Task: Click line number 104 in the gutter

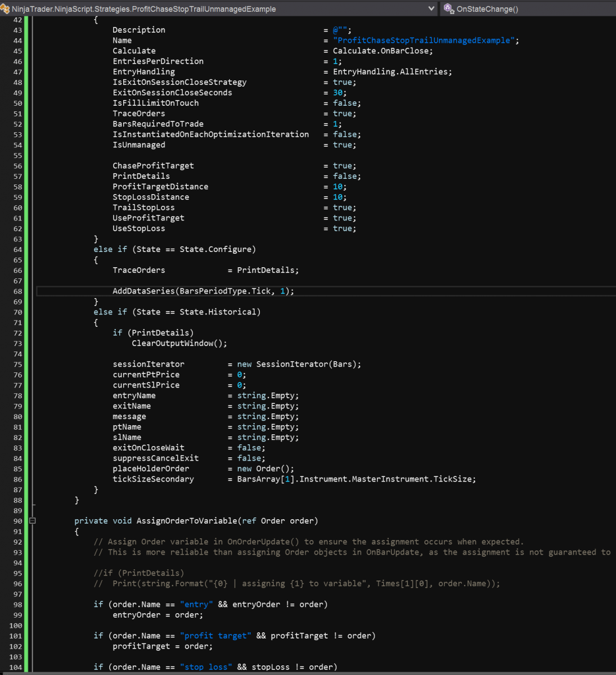Action: tap(15, 667)
